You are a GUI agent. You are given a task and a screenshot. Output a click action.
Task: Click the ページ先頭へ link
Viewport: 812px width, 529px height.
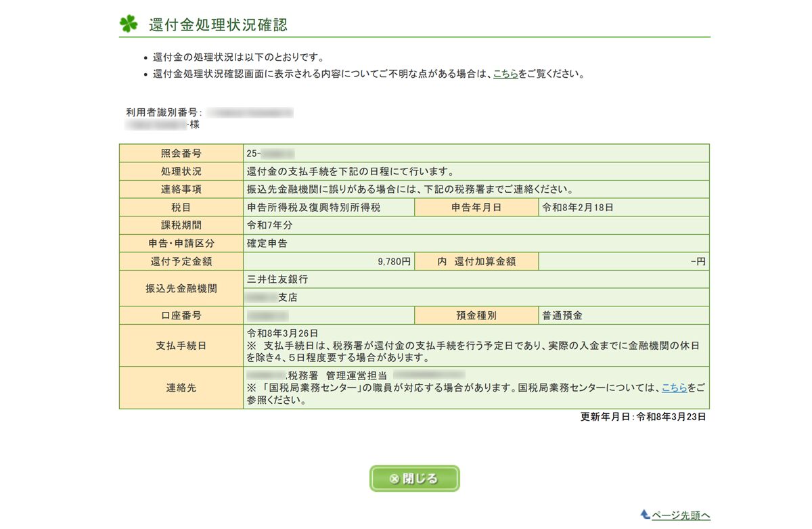(680, 515)
